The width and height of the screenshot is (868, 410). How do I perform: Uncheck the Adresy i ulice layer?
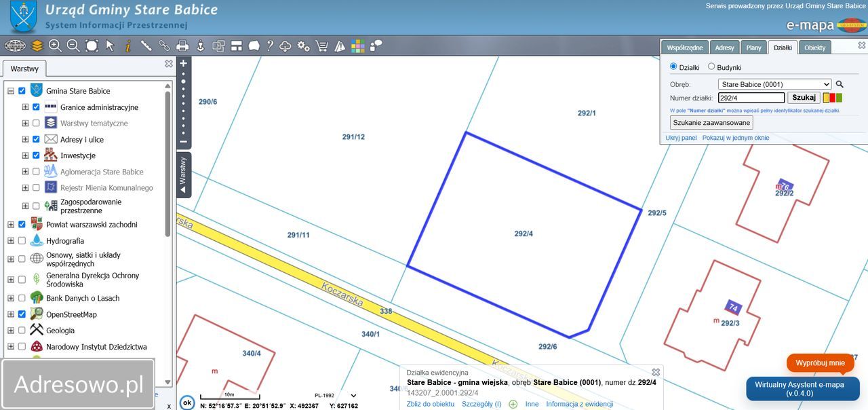coord(36,139)
